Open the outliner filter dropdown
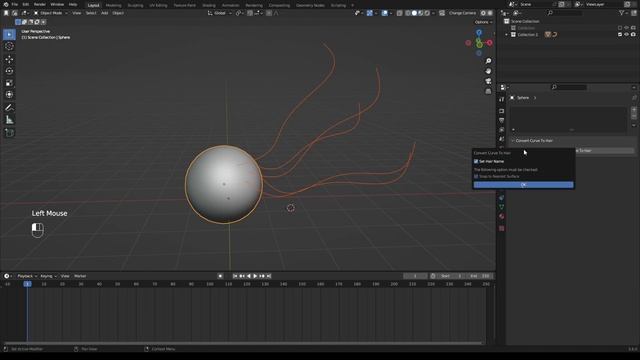Image resolution: width=640 pixels, height=360 pixels. pos(623,13)
